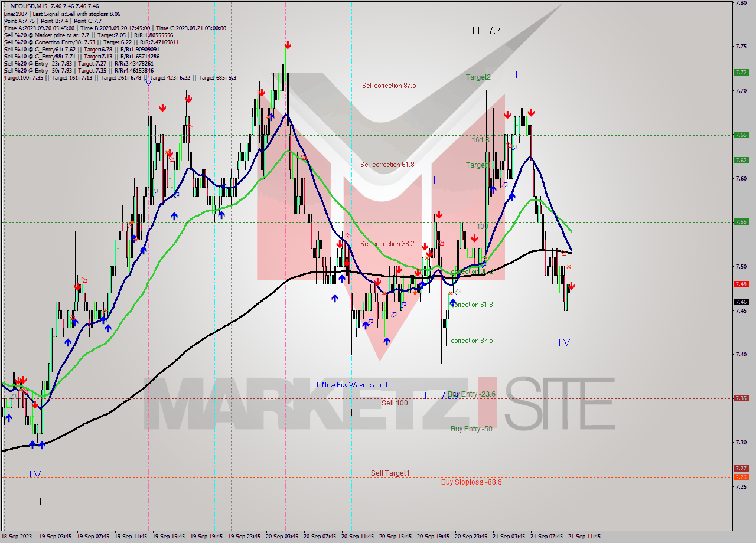The width and height of the screenshot is (756, 543).
Task: Click the 'Sell correction 38.2' label
Action: tap(387, 244)
